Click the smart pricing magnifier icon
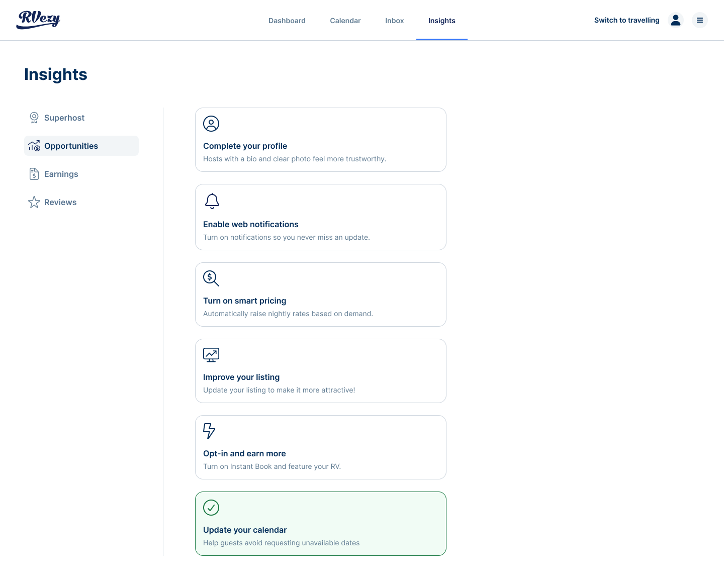The image size is (724, 588). pos(211,278)
